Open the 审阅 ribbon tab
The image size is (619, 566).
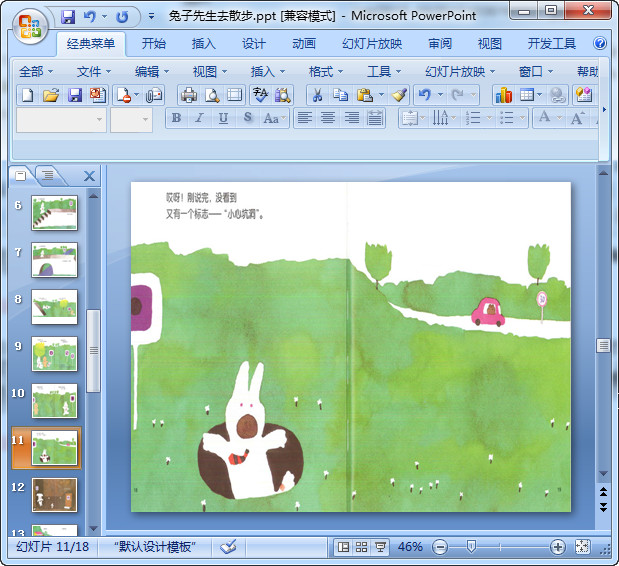pyautogui.click(x=440, y=43)
